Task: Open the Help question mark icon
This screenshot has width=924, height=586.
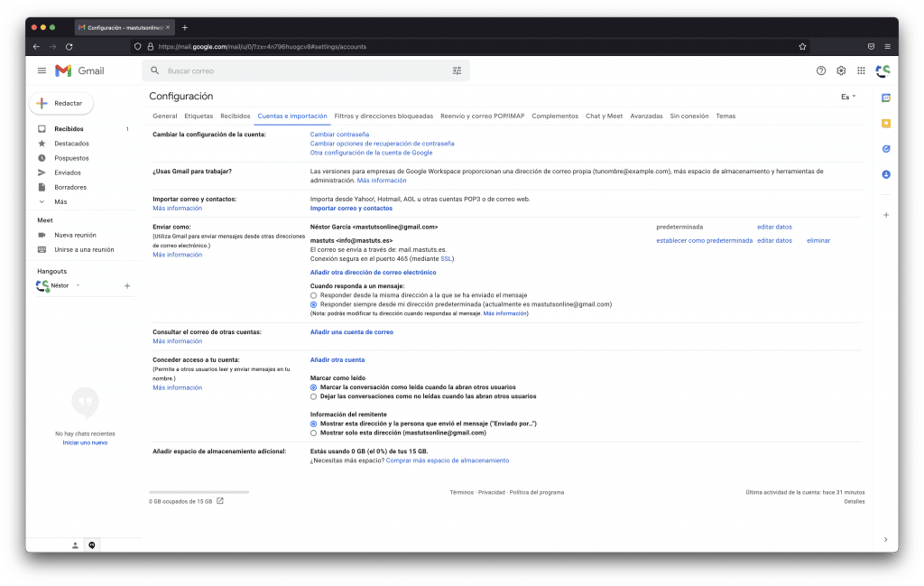Action: (x=820, y=70)
